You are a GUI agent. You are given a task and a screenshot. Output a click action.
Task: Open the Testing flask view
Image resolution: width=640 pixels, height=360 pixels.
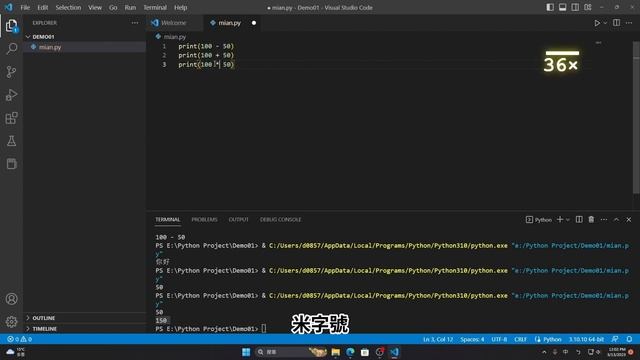(11, 141)
